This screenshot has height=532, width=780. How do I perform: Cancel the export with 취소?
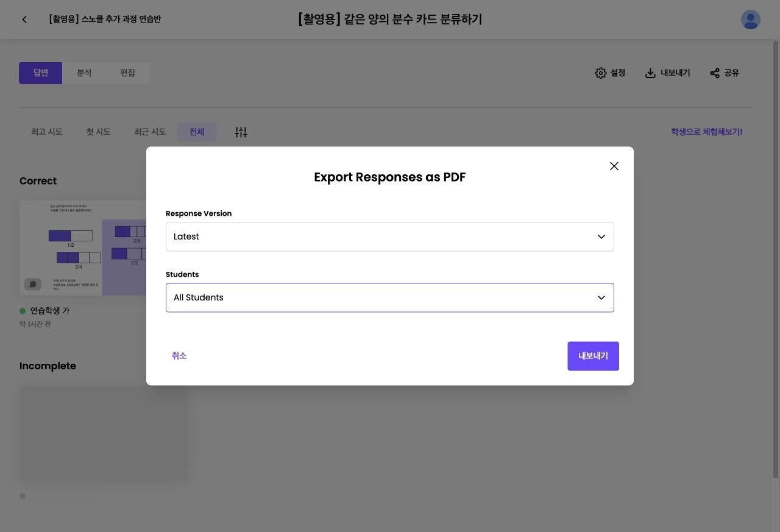tap(179, 356)
